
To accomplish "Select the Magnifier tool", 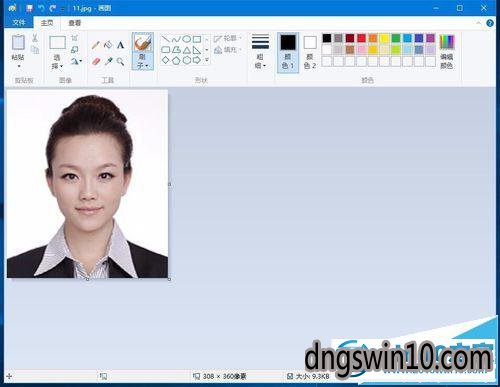I will point(120,61).
